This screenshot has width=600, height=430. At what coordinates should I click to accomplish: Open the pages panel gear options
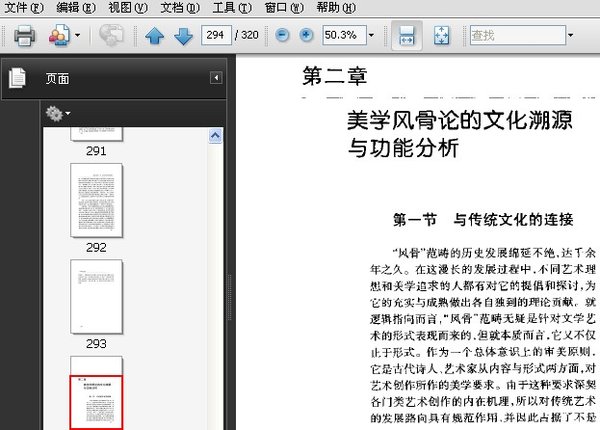click(x=57, y=113)
